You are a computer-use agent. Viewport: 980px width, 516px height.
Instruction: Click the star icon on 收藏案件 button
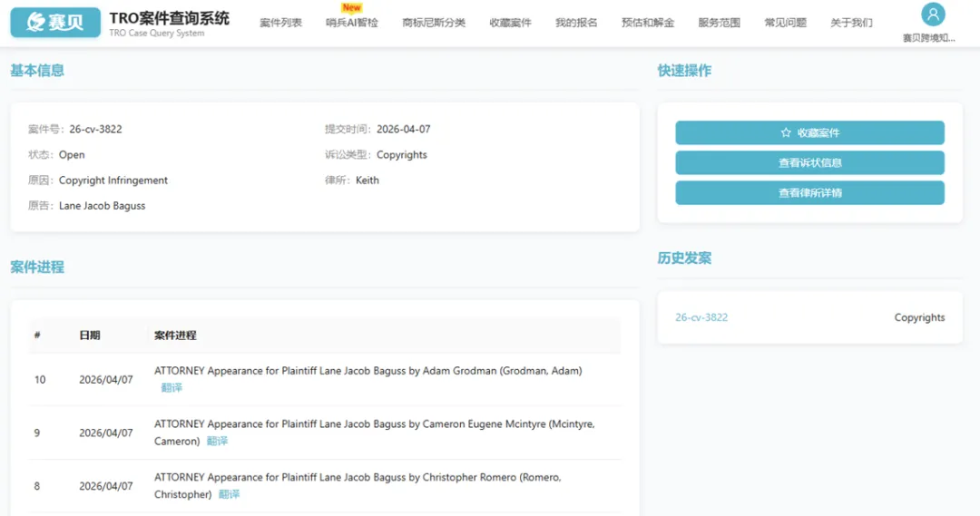tap(786, 132)
